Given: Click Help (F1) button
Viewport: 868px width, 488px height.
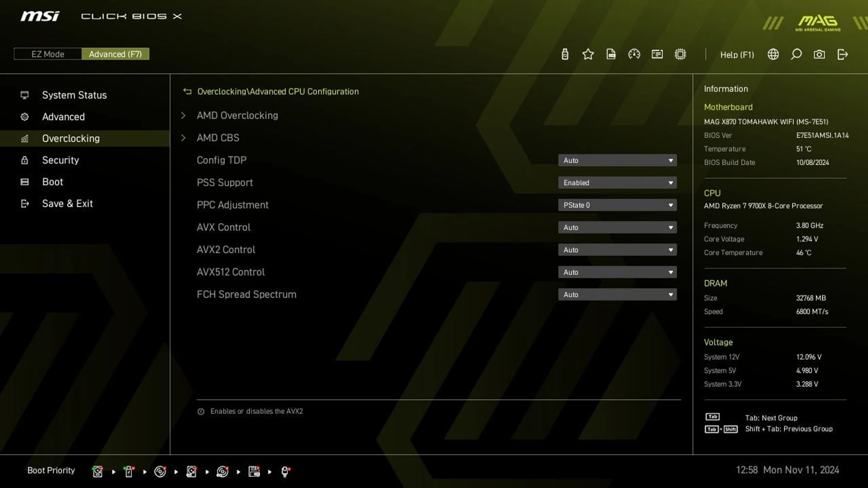Looking at the screenshot, I should pyautogui.click(x=737, y=55).
